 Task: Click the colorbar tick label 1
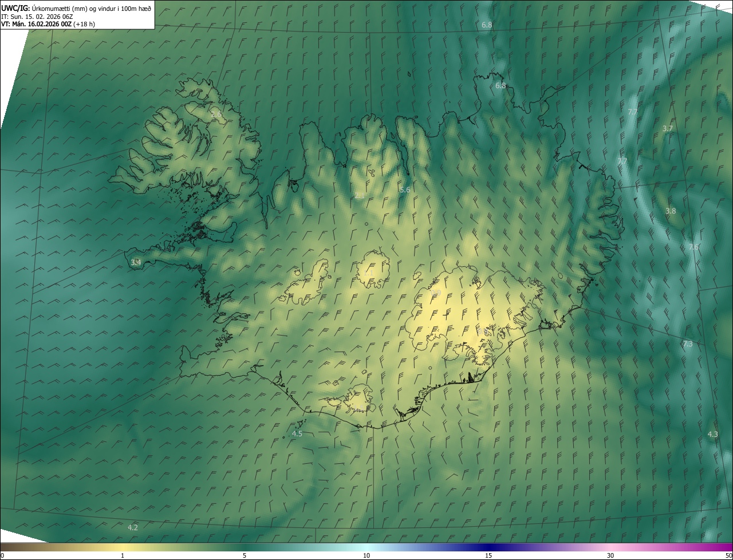[123, 556]
